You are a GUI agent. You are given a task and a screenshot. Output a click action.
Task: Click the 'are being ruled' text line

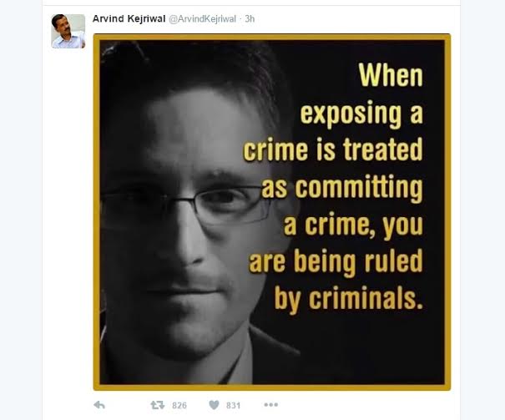coord(336,262)
